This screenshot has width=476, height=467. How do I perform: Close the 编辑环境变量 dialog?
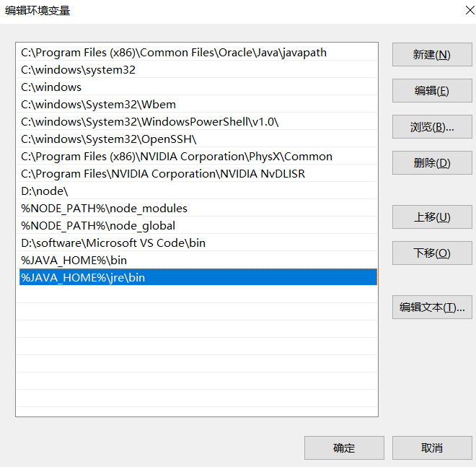coord(470,10)
